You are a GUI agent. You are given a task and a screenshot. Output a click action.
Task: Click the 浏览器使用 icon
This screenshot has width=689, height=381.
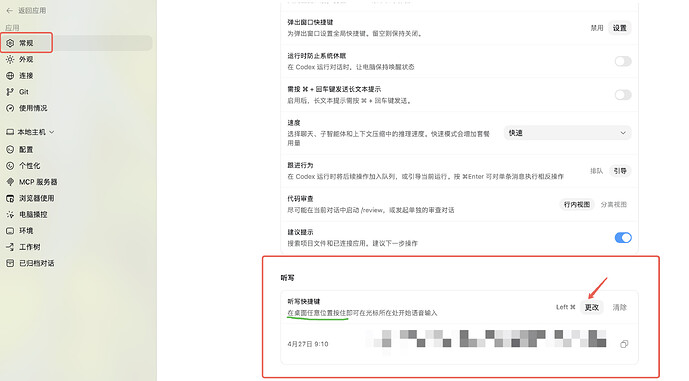[10, 198]
